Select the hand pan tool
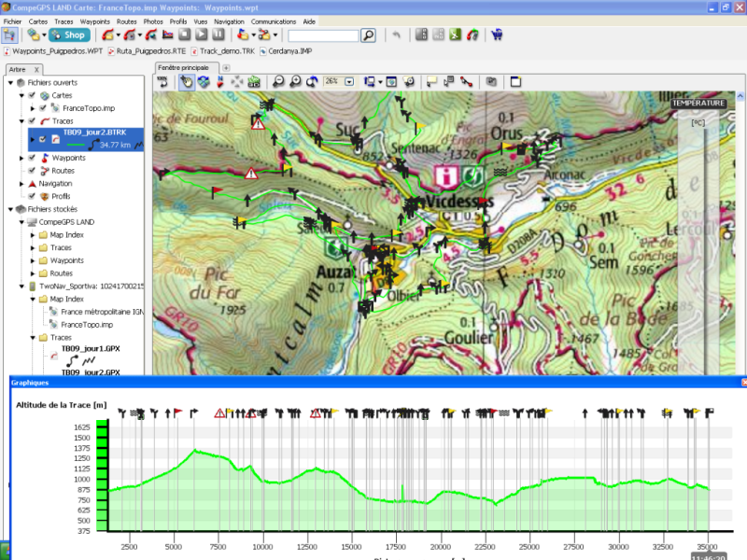This screenshot has height=560, width=747. tap(187, 82)
